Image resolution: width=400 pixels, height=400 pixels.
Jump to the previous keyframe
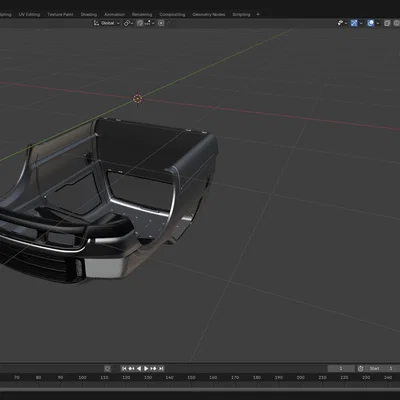[131, 368]
